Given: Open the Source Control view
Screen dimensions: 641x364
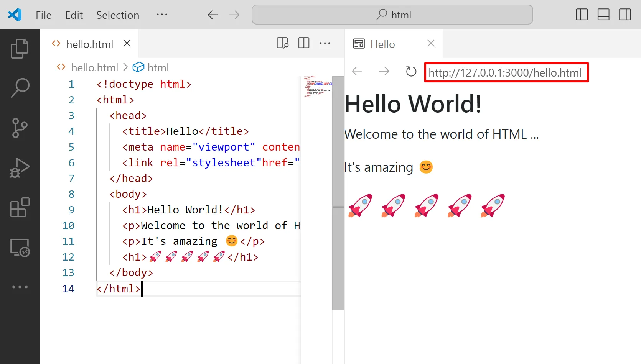Looking at the screenshot, I should tap(20, 128).
